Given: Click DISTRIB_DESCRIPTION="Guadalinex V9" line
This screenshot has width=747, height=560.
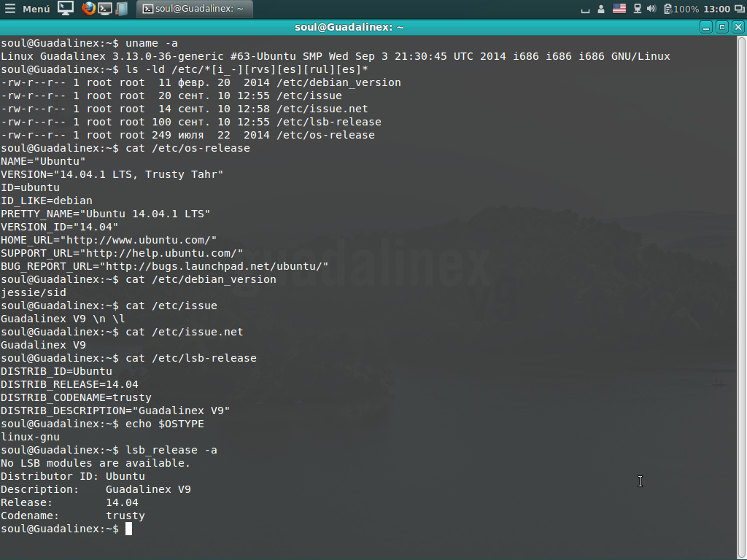Looking at the screenshot, I should (115, 411).
